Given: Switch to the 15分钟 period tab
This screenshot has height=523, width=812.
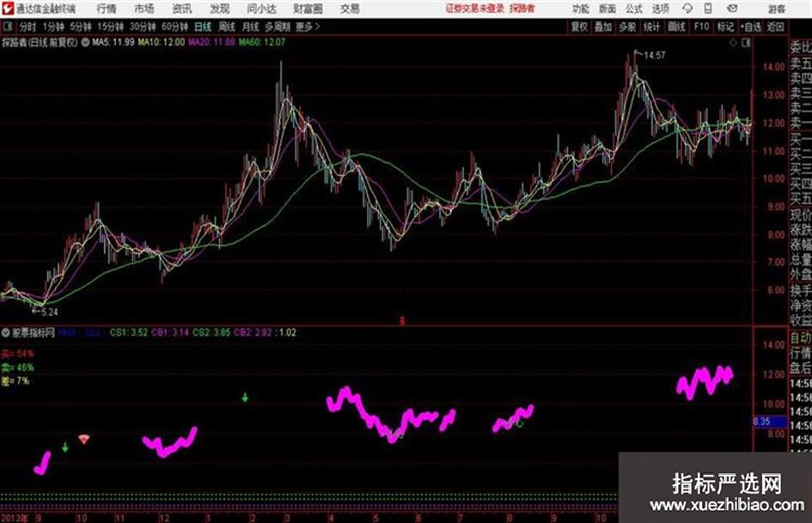Looking at the screenshot, I should click(110, 27).
